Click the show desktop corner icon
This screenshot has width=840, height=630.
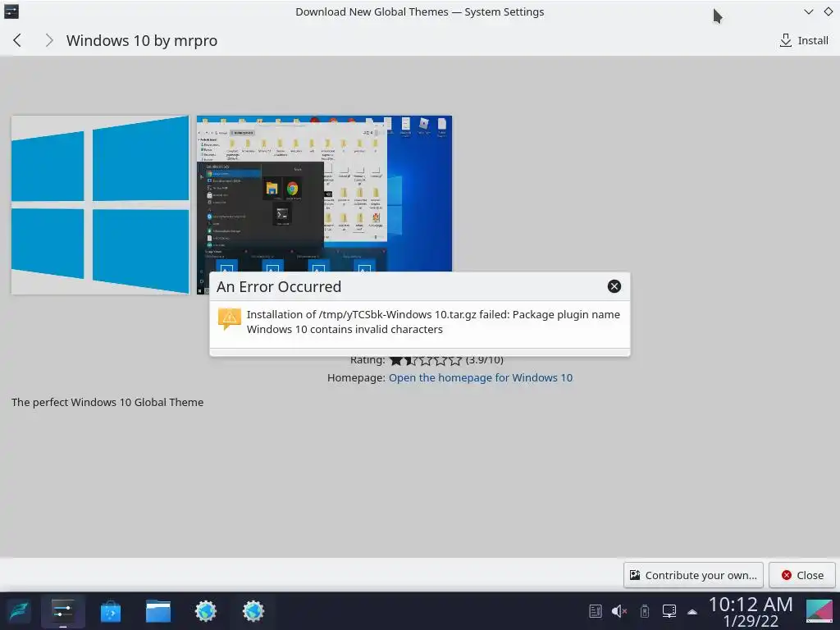pyautogui.click(x=819, y=611)
